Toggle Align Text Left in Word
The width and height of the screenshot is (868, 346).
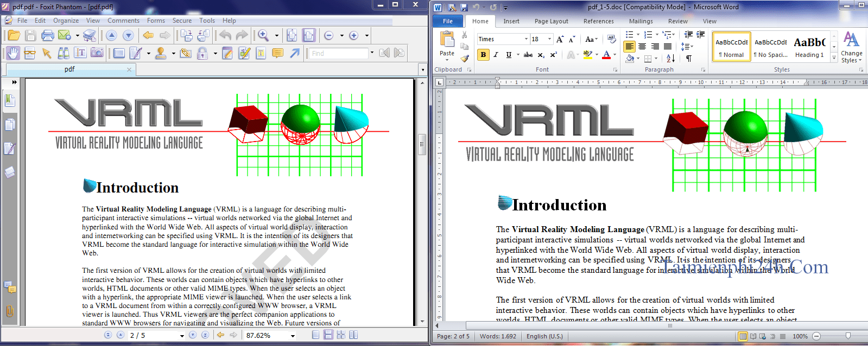(629, 47)
